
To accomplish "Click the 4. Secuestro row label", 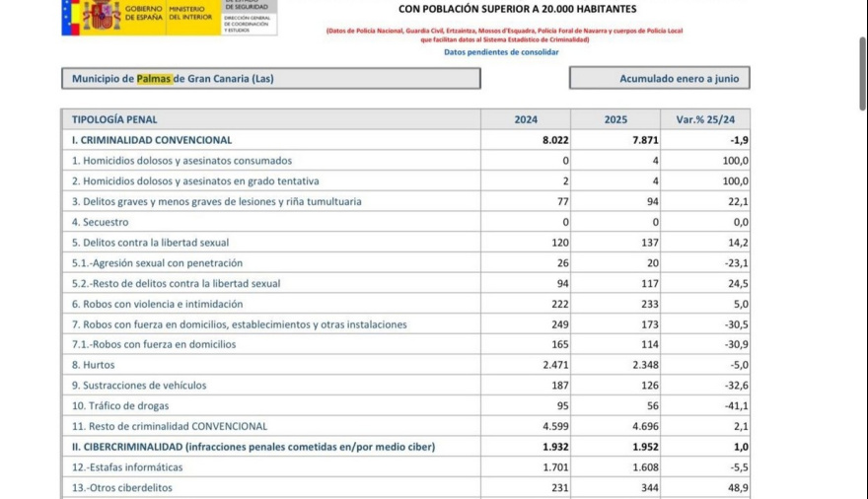I will click(100, 222).
